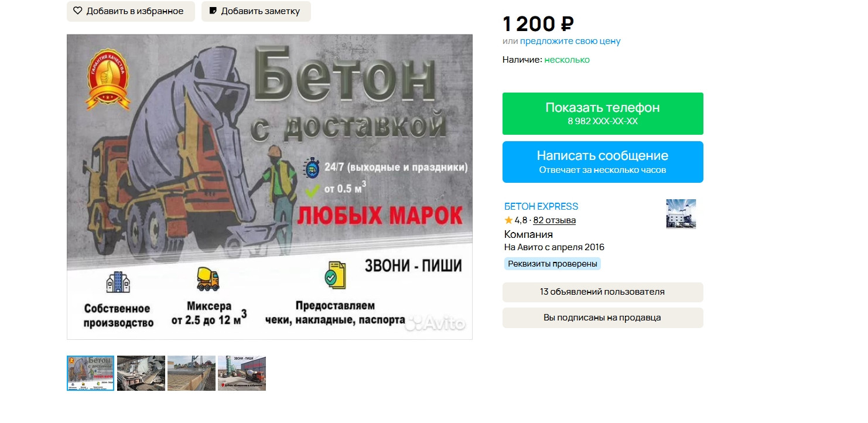Open the предложите свою цену link

pos(570,41)
